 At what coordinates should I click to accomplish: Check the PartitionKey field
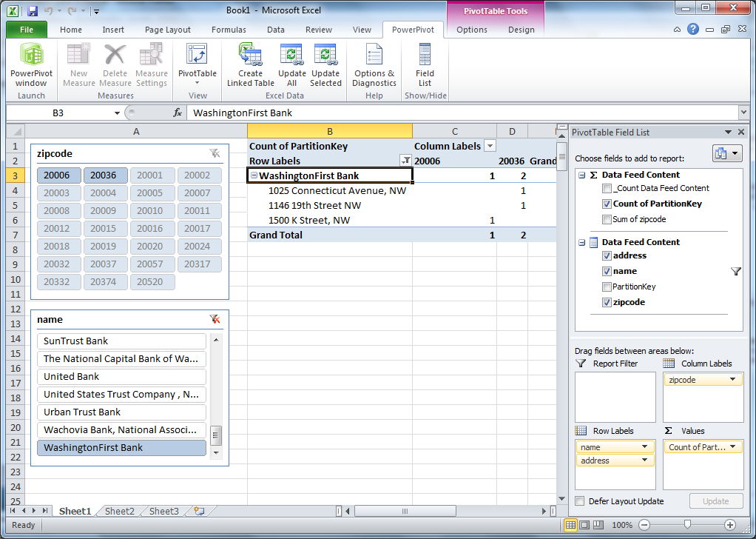click(607, 287)
